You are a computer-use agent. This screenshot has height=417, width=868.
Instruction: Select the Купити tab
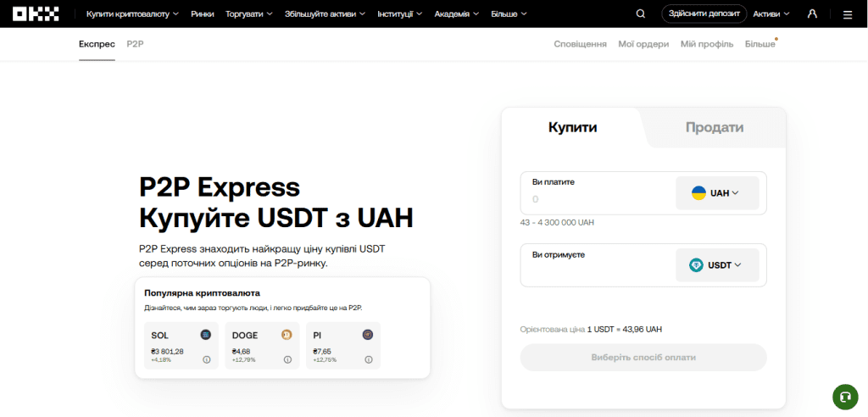[572, 127]
